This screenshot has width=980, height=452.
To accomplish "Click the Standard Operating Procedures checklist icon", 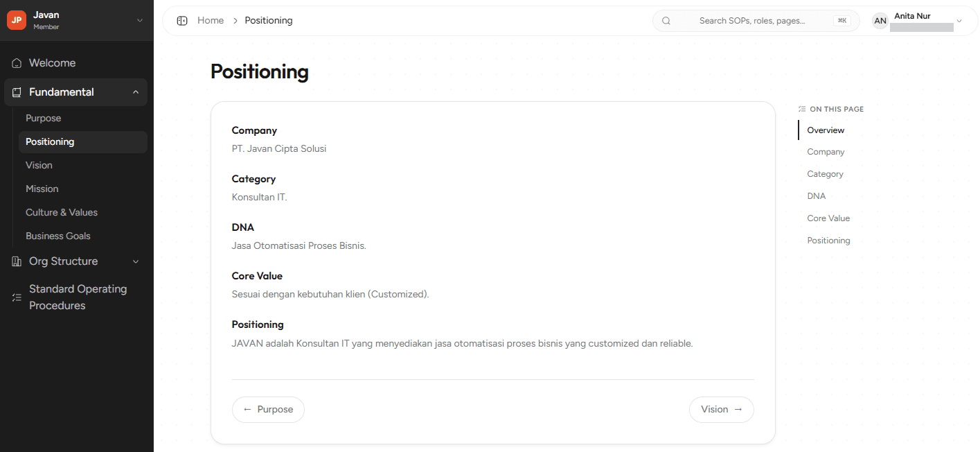I will 17,297.
